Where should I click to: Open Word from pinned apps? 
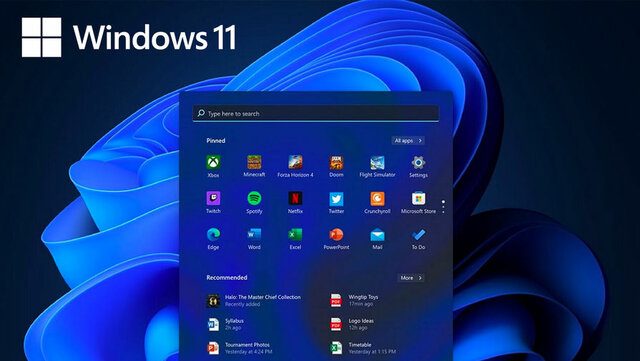point(254,234)
